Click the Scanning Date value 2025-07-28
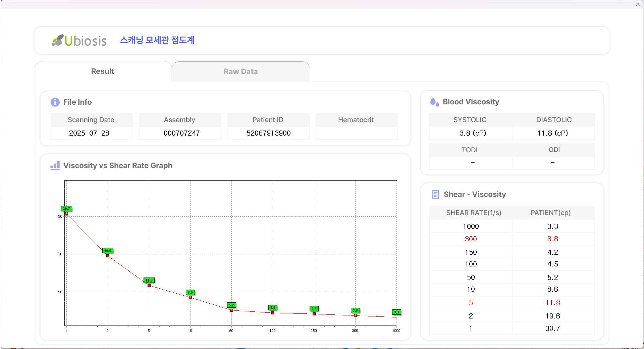 point(89,133)
